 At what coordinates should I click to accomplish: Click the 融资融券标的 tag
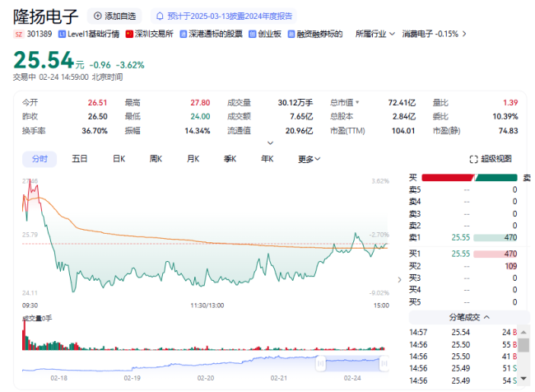[315, 34]
